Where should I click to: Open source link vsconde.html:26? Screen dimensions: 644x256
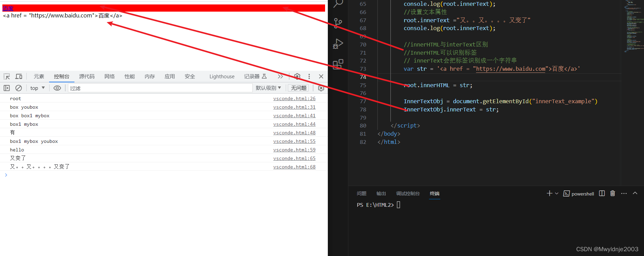[x=294, y=98]
